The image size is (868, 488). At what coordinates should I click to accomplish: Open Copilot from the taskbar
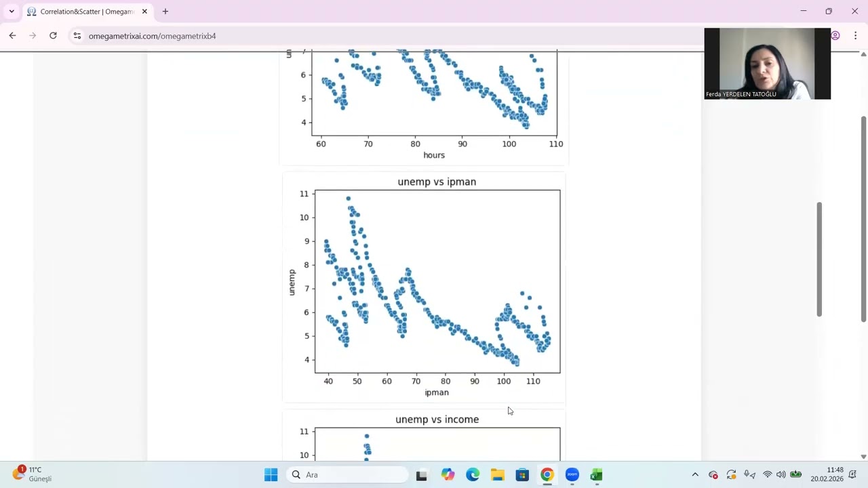[448, 474]
